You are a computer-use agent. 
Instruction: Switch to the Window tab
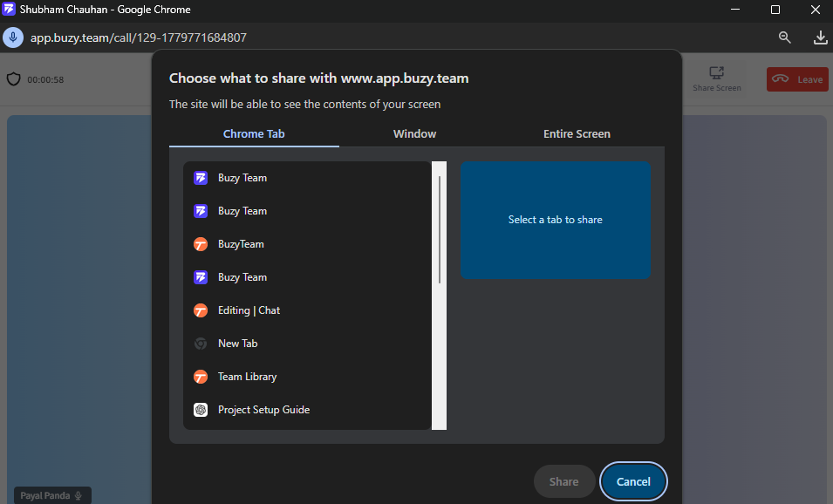coord(414,133)
